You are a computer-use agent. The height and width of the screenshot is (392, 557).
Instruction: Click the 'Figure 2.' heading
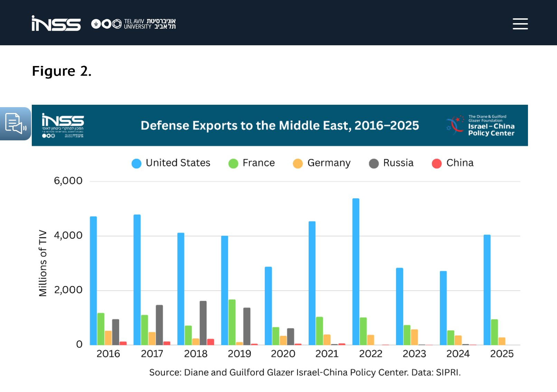tap(62, 71)
